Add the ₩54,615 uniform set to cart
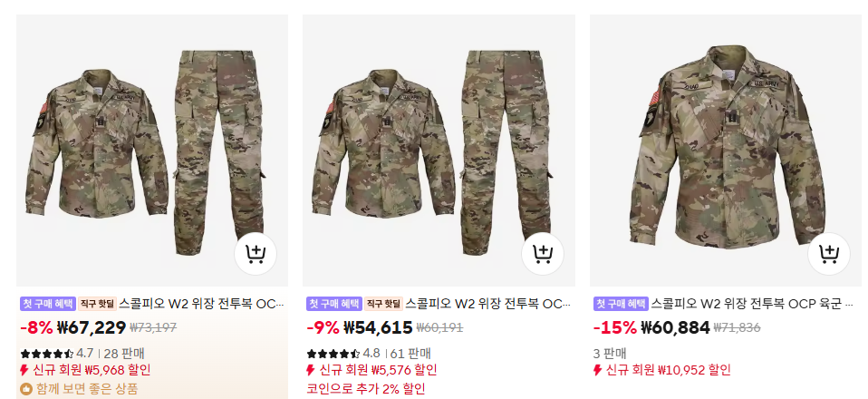The width and height of the screenshot is (868, 399). click(543, 254)
